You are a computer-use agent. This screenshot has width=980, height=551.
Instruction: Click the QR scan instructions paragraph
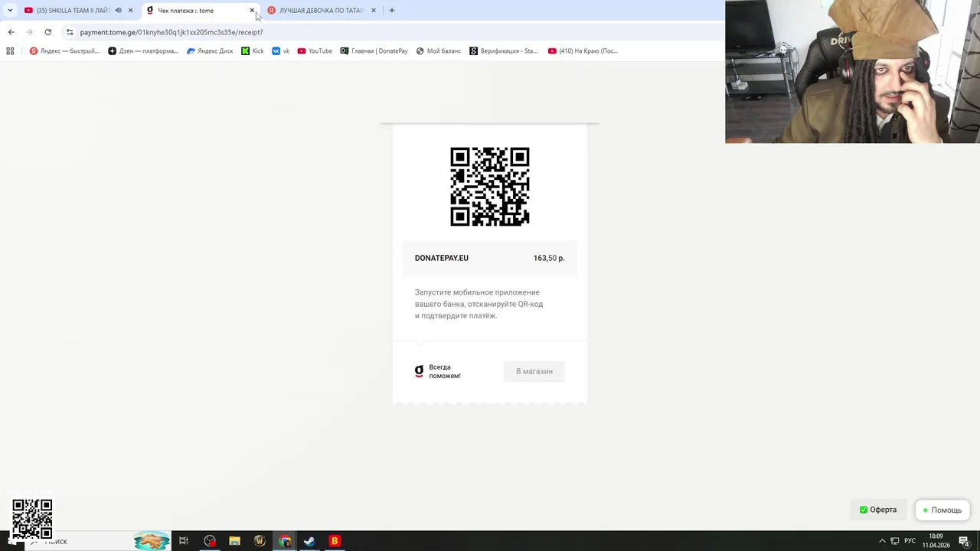[479, 304]
